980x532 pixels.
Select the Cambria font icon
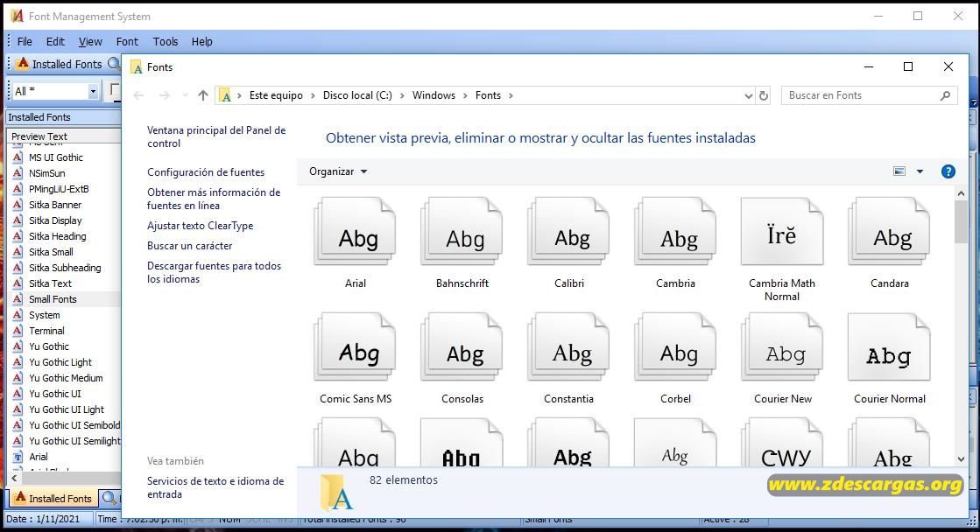tap(675, 232)
